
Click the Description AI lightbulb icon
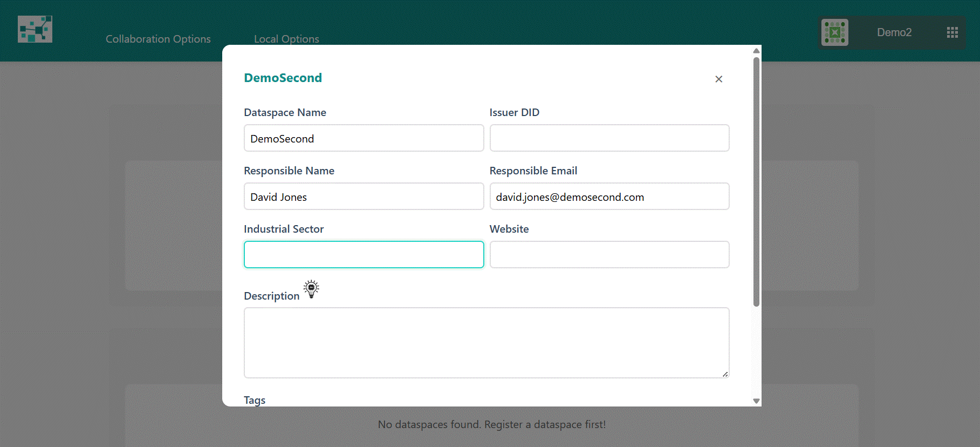coord(311,289)
